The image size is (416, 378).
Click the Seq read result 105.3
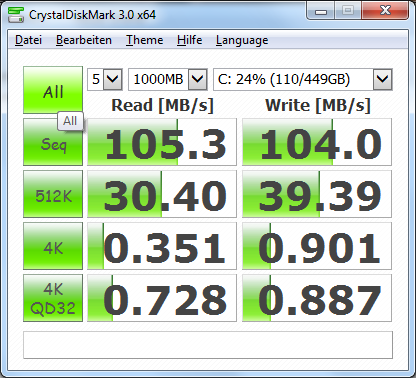click(162, 142)
